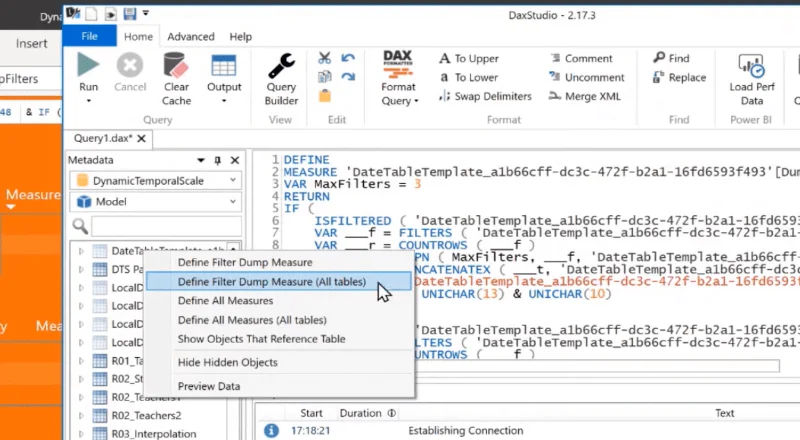Open the Run options arrow
The image size is (800, 440).
point(88,101)
